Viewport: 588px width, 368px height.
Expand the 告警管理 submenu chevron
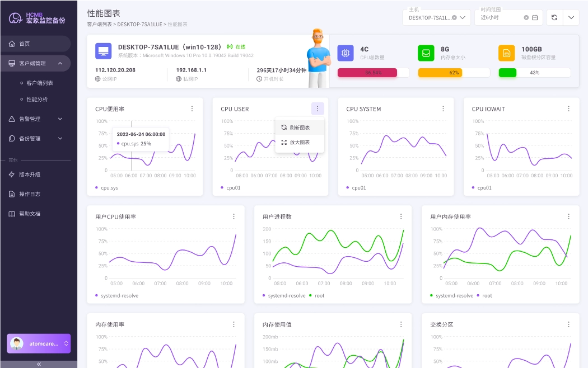pyautogui.click(x=60, y=119)
